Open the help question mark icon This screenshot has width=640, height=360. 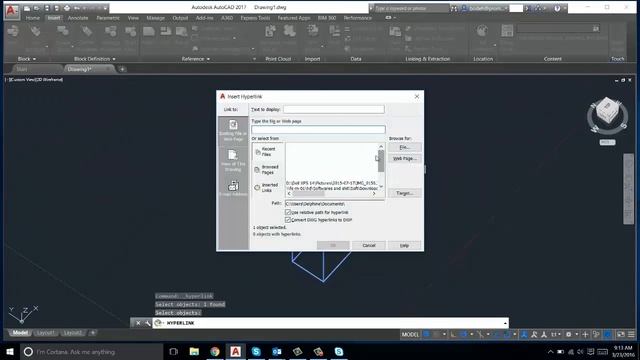coord(557,8)
